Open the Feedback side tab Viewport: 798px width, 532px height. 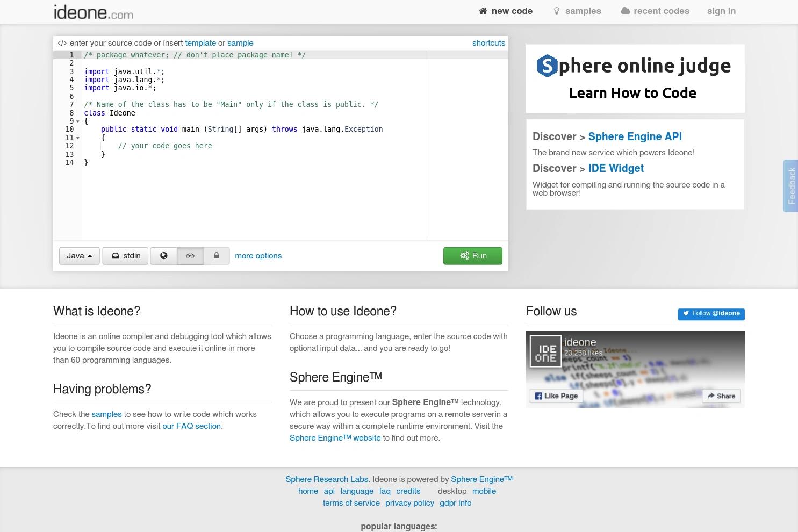[x=791, y=186]
